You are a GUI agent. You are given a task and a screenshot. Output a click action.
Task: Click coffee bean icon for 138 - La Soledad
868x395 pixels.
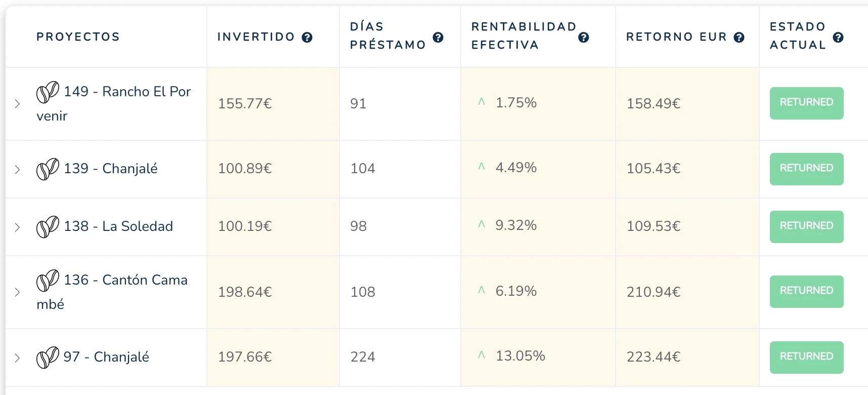coord(48,226)
